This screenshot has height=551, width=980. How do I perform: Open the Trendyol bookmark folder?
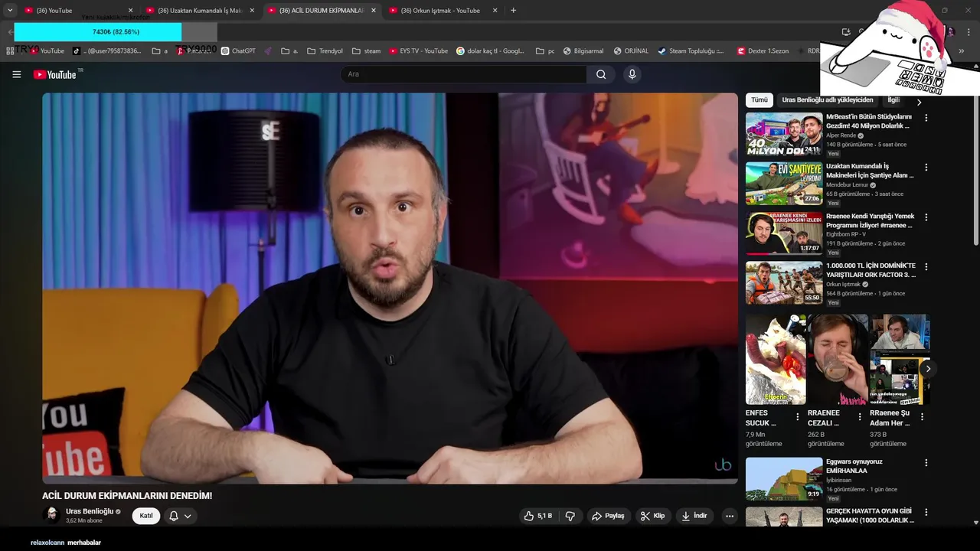(325, 51)
